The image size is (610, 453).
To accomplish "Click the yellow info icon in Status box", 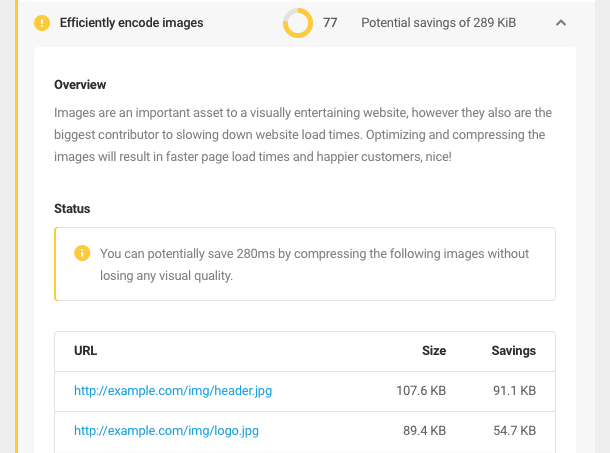I will tap(82, 253).
